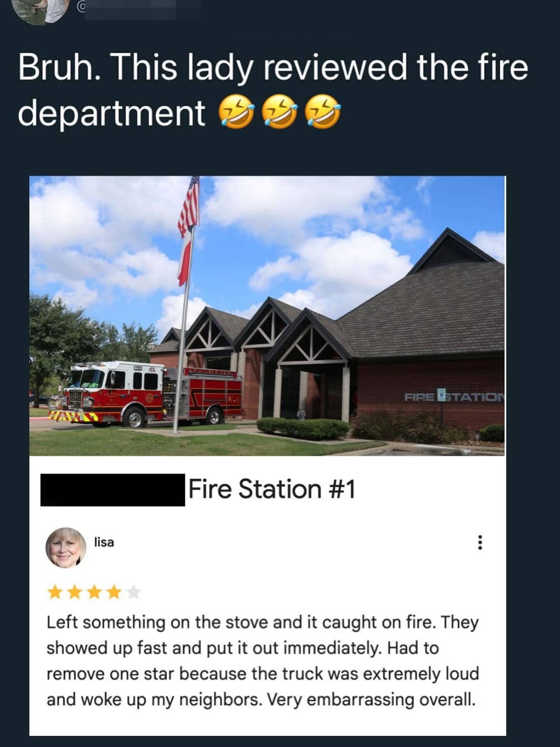Click the third gold star in the rating

(x=94, y=592)
